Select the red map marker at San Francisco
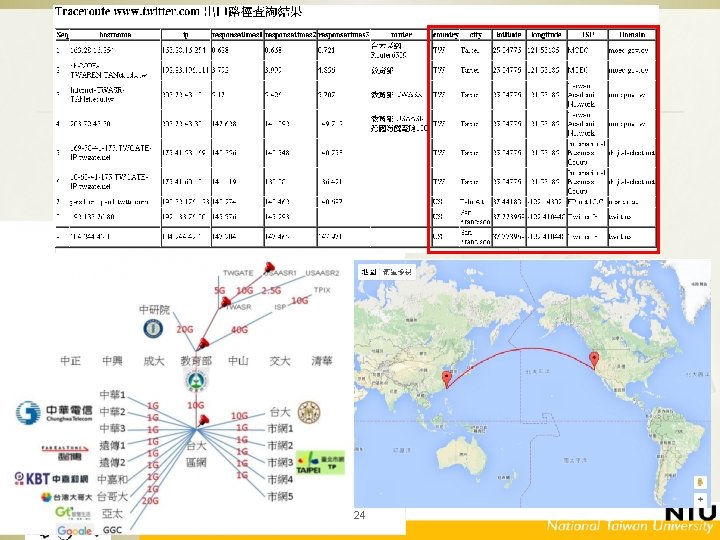720x540 pixels. click(594, 360)
